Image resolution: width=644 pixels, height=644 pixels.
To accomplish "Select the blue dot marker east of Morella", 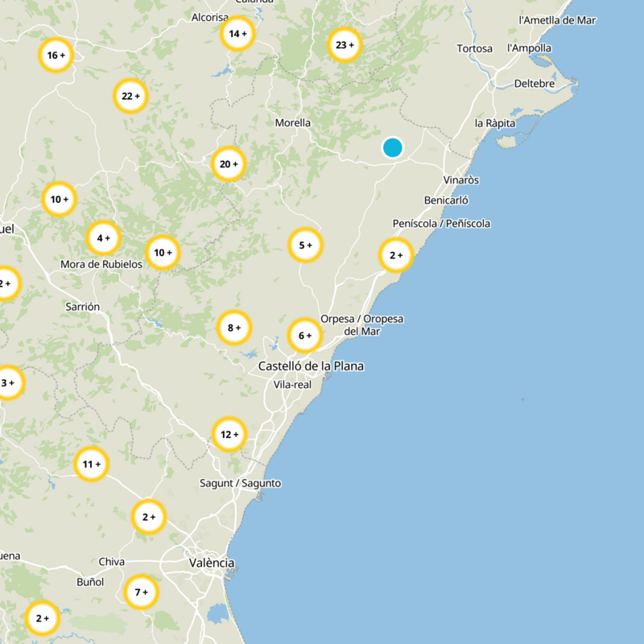I will point(392,148).
